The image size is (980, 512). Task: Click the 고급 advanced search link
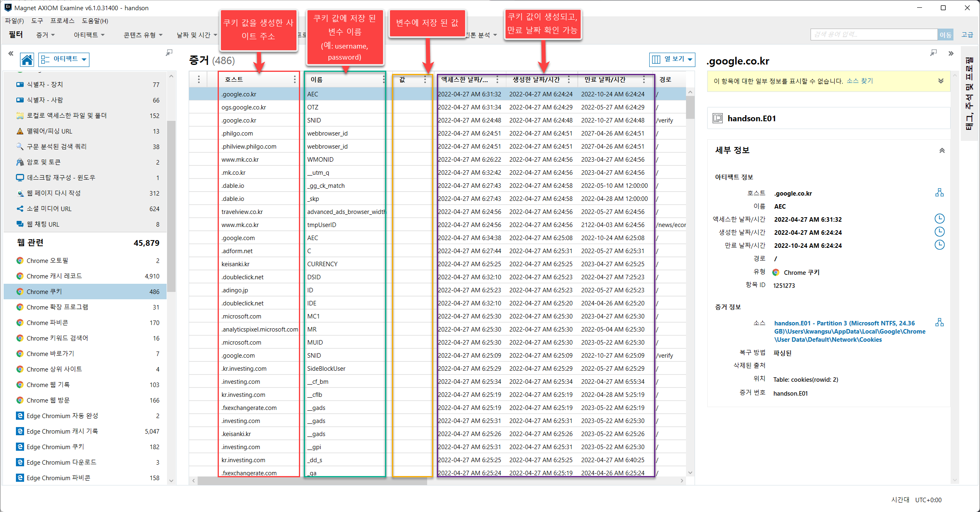point(967,35)
